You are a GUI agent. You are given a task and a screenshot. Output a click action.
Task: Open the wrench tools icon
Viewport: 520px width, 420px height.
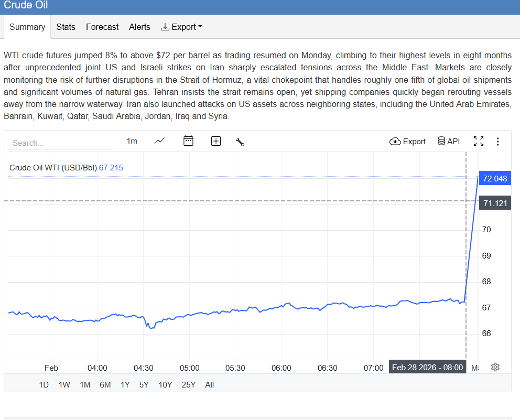(240, 142)
